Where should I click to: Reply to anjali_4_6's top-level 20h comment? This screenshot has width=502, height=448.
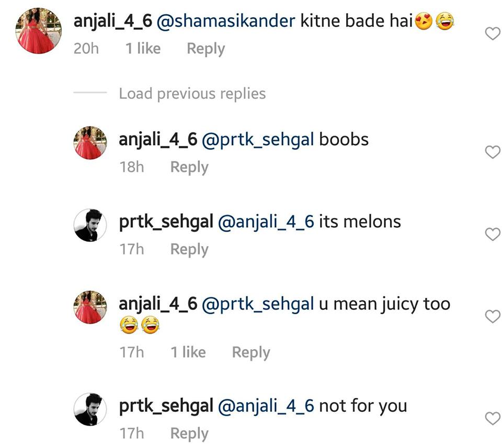206,49
